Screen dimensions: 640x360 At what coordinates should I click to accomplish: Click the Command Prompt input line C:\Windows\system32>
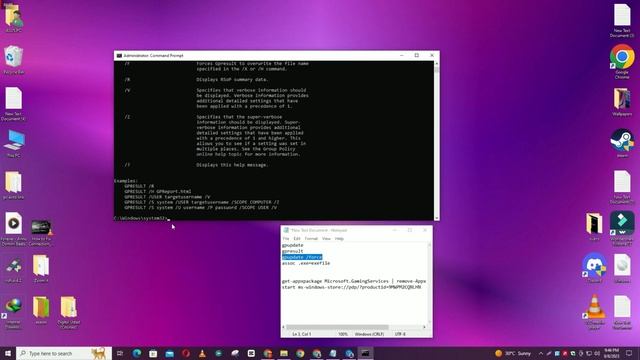141,218
